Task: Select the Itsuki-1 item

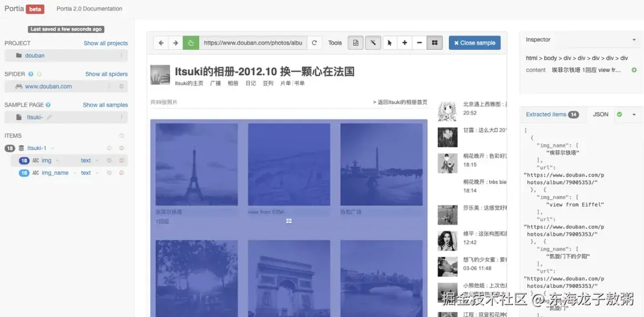Action: point(37,148)
